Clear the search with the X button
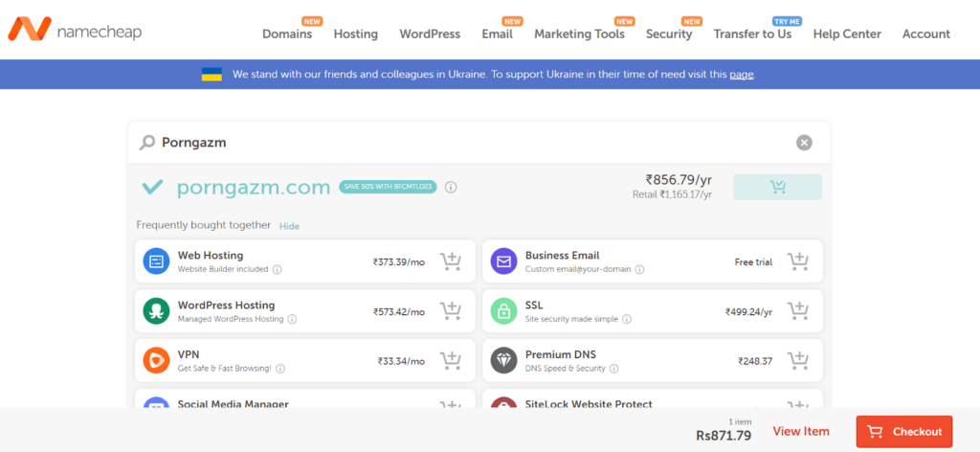This screenshot has height=452, width=980. (x=804, y=143)
